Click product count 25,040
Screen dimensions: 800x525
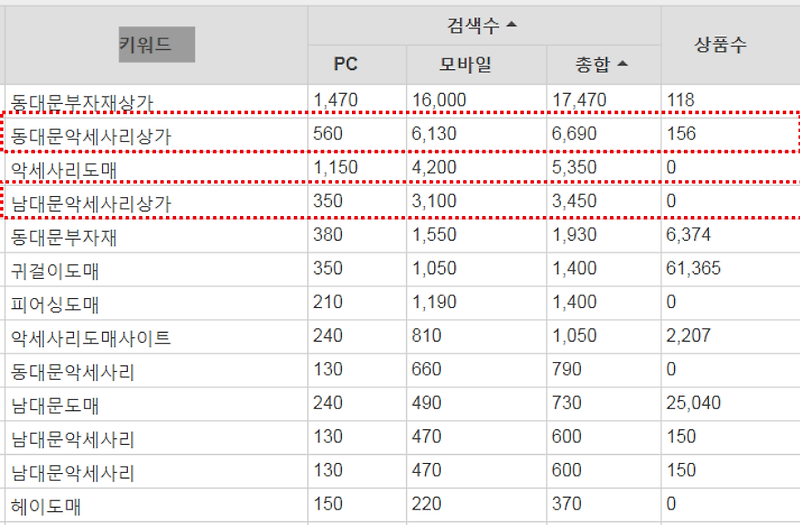click(x=693, y=403)
